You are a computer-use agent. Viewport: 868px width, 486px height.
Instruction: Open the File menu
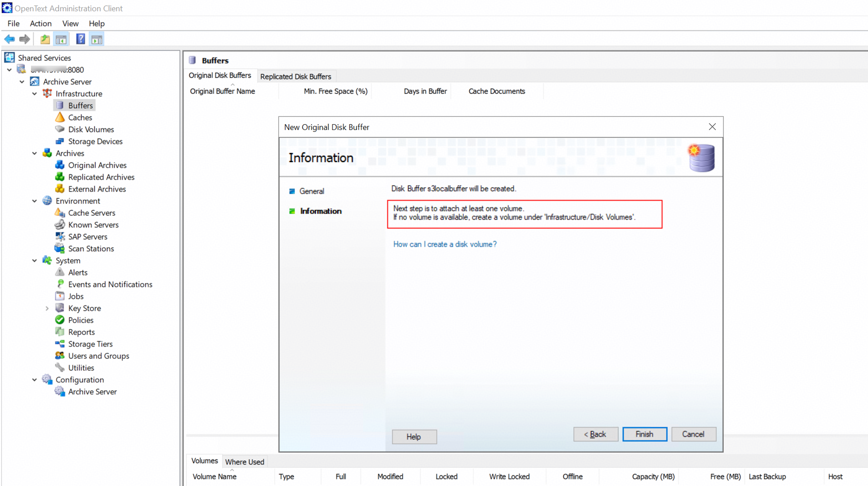(x=14, y=24)
